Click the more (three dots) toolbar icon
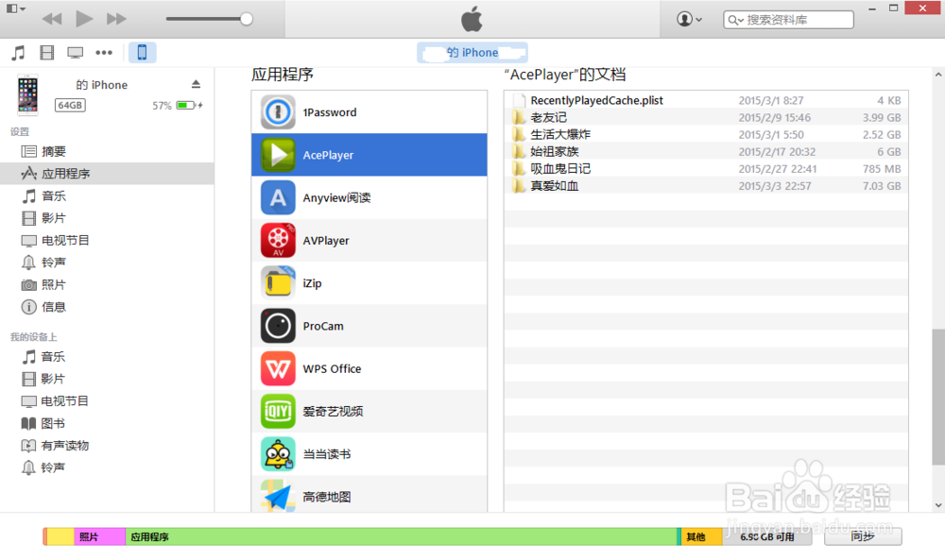This screenshot has width=945, height=560. pyautogui.click(x=104, y=52)
